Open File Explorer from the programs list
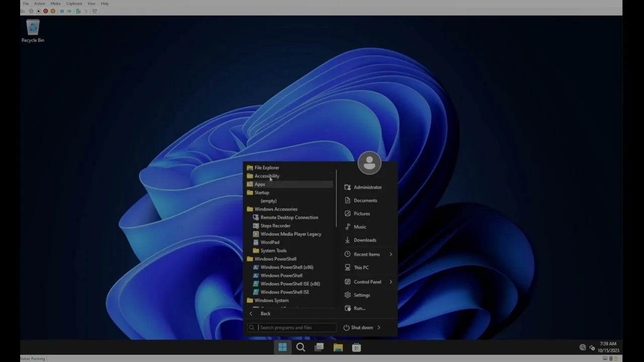 [x=289, y=167]
